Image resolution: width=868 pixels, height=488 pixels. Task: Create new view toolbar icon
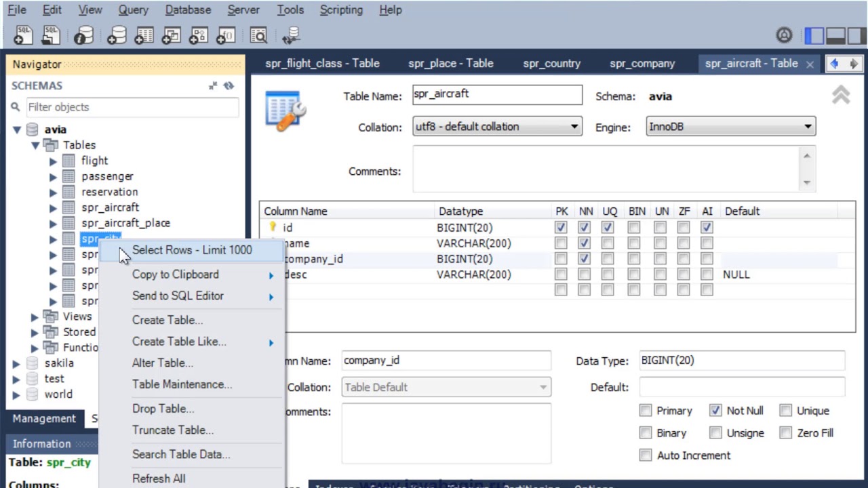pos(171,35)
